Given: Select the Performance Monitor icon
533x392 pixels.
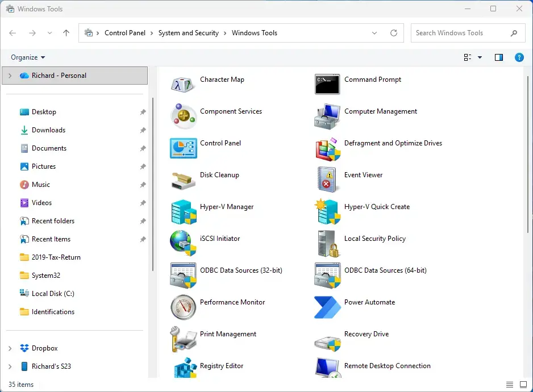Looking at the screenshot, I should point(183,307).
